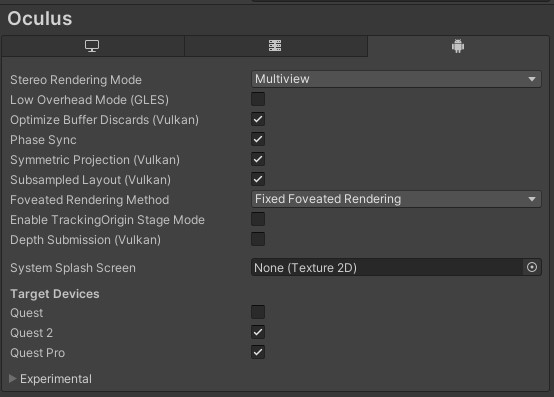The image size is (554, 397).
Task: Click the Oculus settings title
Action: tap(40, 18)
